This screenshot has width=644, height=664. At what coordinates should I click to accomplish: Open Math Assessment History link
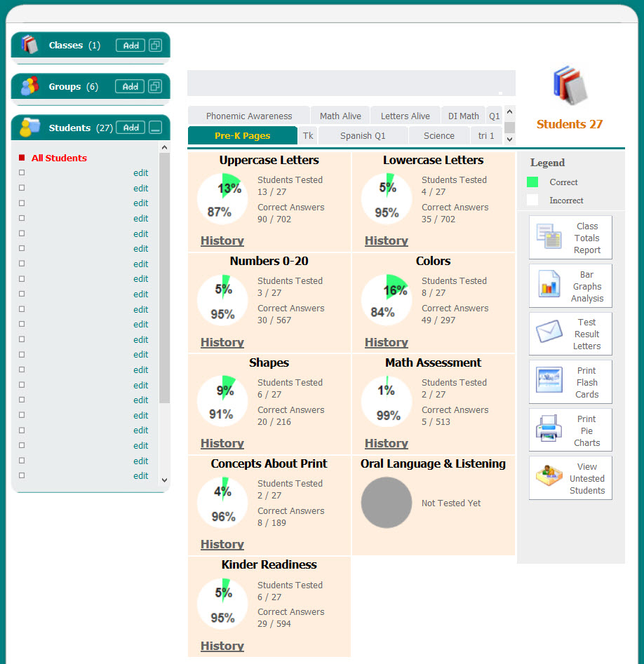(x=386, y=443)
